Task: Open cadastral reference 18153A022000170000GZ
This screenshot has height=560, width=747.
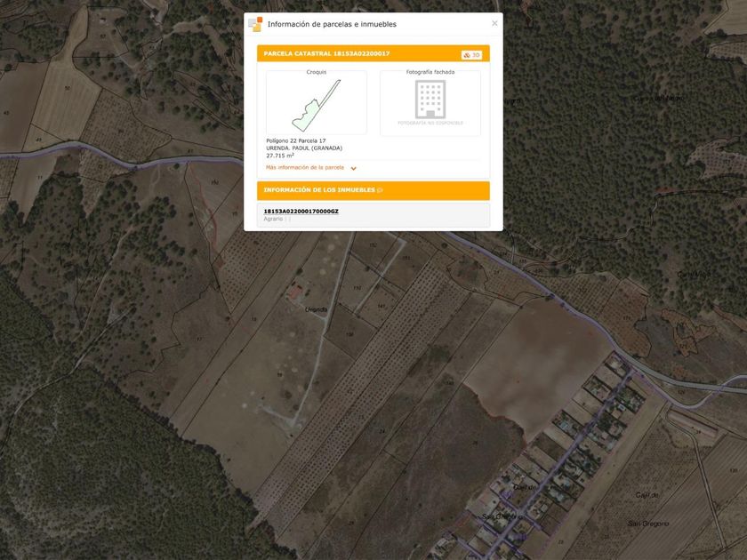Action: tap(301, 212)
